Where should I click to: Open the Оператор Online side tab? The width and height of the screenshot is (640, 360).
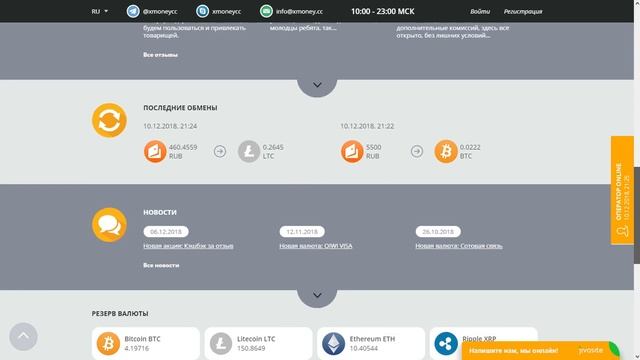(x=622, y=190)
